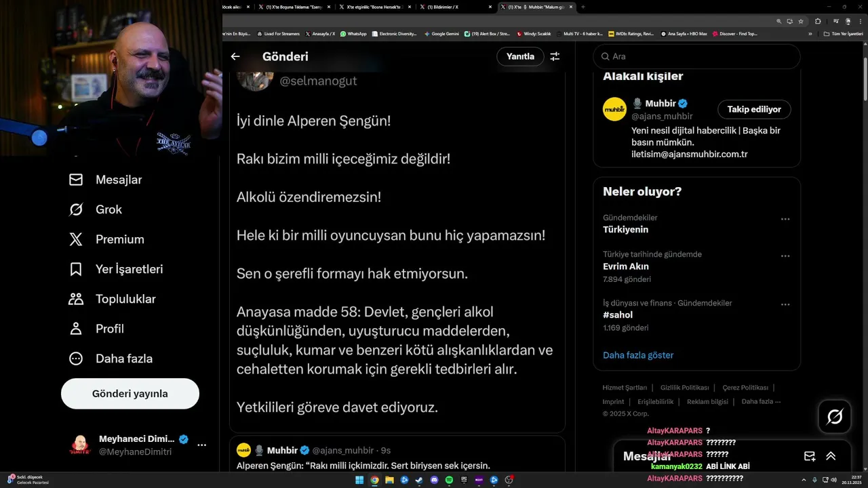Image resolution: width=868 pixels, height=488 pixels.
Task: Show hidden system tray icons
Action: (804, 480)
